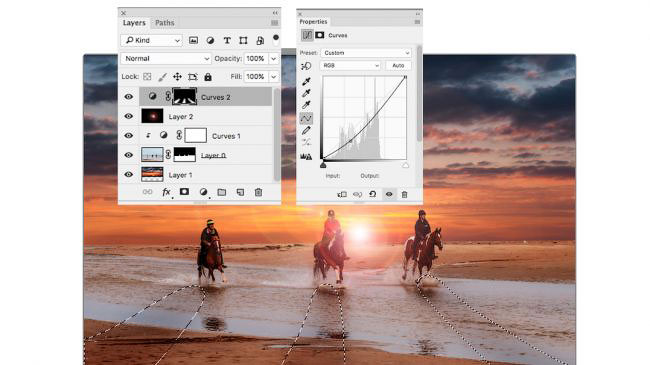Select the Layer 1 thumbnail
The width and height of the screenshot is (650, 365).
[x=152, y=174]
